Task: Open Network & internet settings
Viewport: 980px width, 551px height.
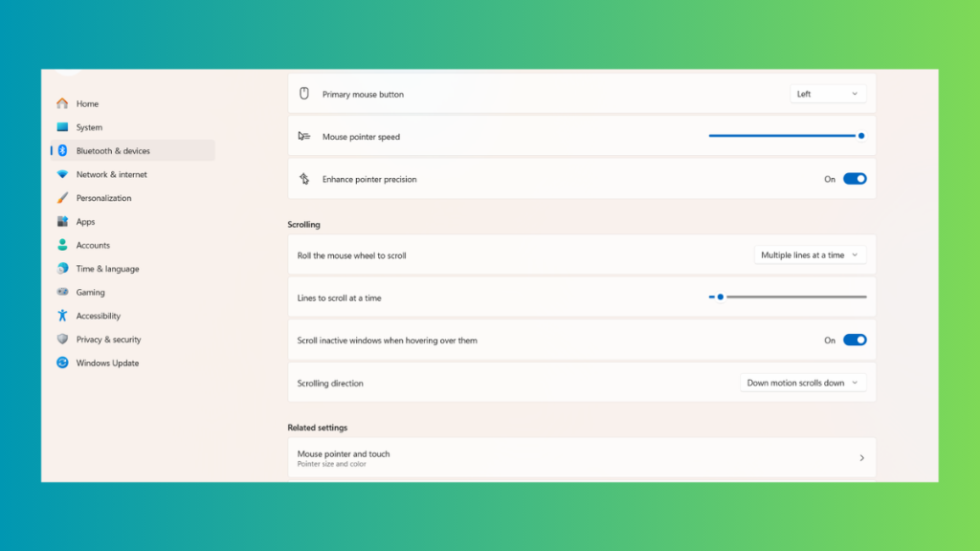Action: [x=132, y=174]
